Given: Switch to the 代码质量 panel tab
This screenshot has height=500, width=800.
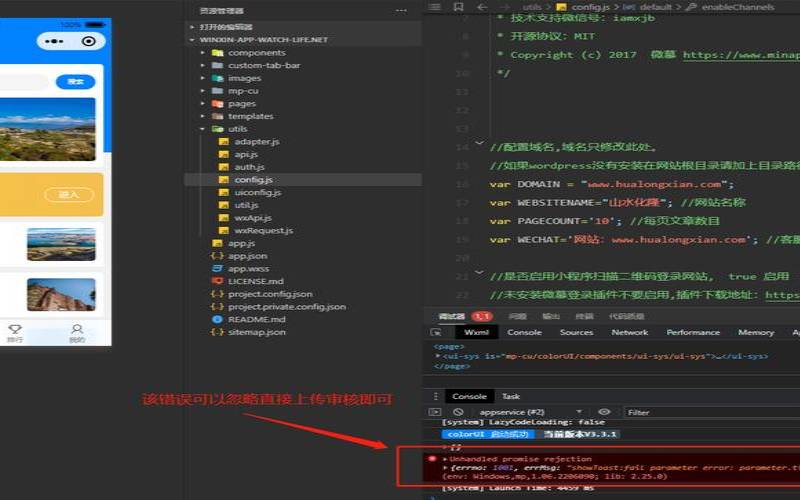Looking at the screenshot, I should [x=627, y=316].
